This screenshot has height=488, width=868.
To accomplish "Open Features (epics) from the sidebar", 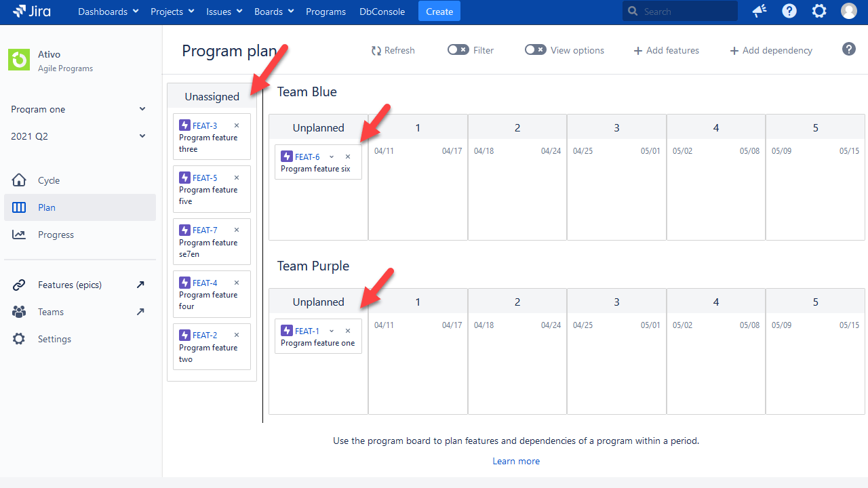I will [68, 285].
